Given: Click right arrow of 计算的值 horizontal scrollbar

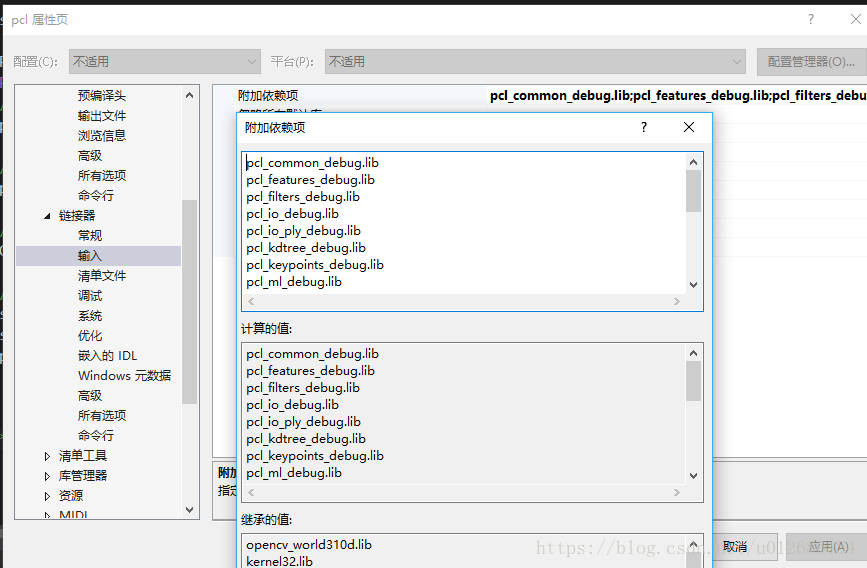Looking at the screenshot, I should pos(677,492).
